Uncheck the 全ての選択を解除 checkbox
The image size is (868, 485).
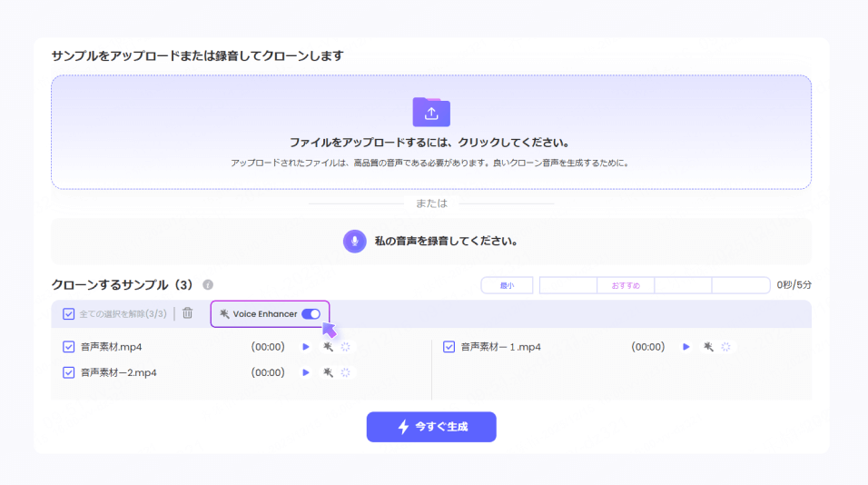(x=69, y=314)
